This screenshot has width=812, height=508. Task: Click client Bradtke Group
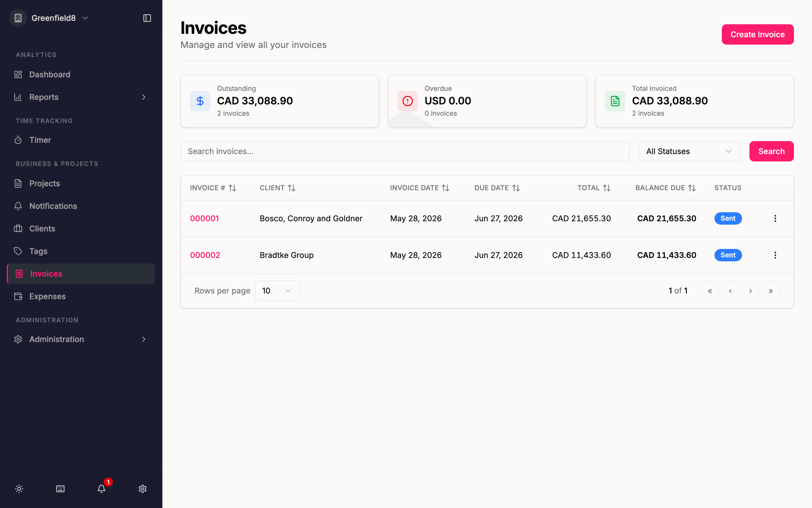(x=286, y=255)
